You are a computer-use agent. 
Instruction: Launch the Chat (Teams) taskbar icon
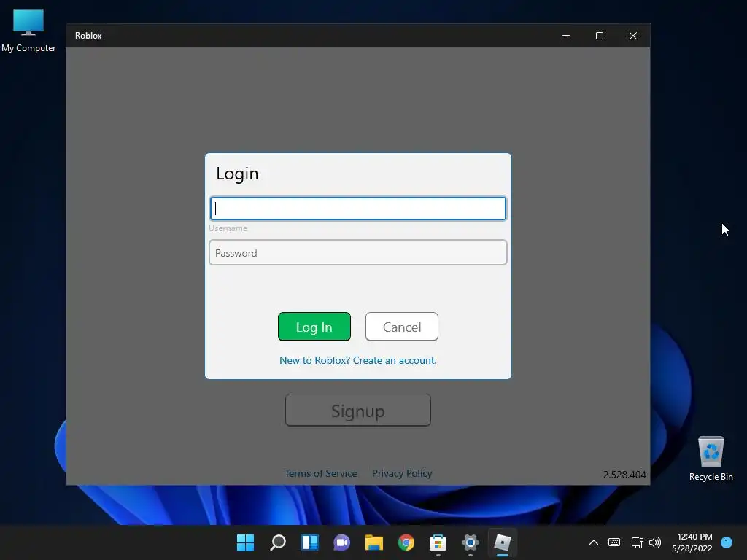[341, 542]
